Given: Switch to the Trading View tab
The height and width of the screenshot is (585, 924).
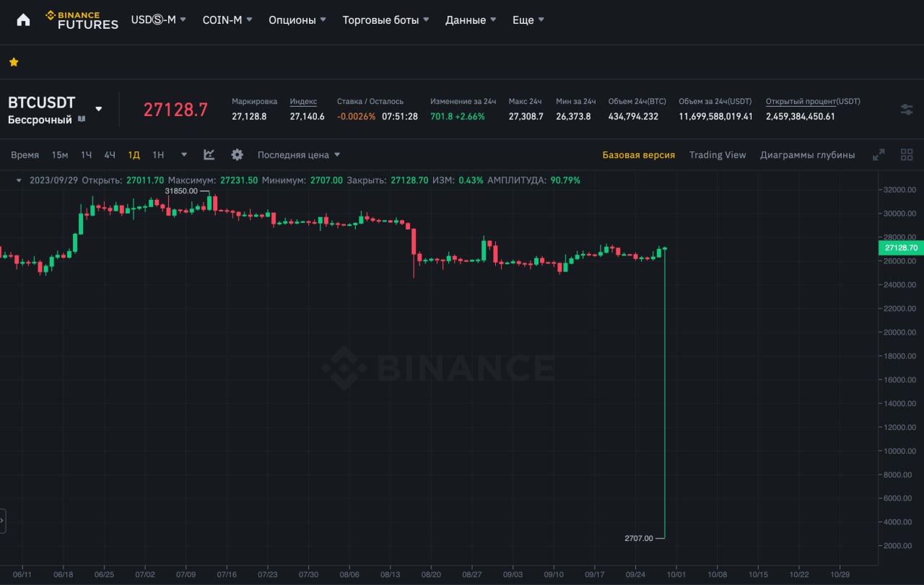Looking at the screenshot, I should tap(717, 155).
